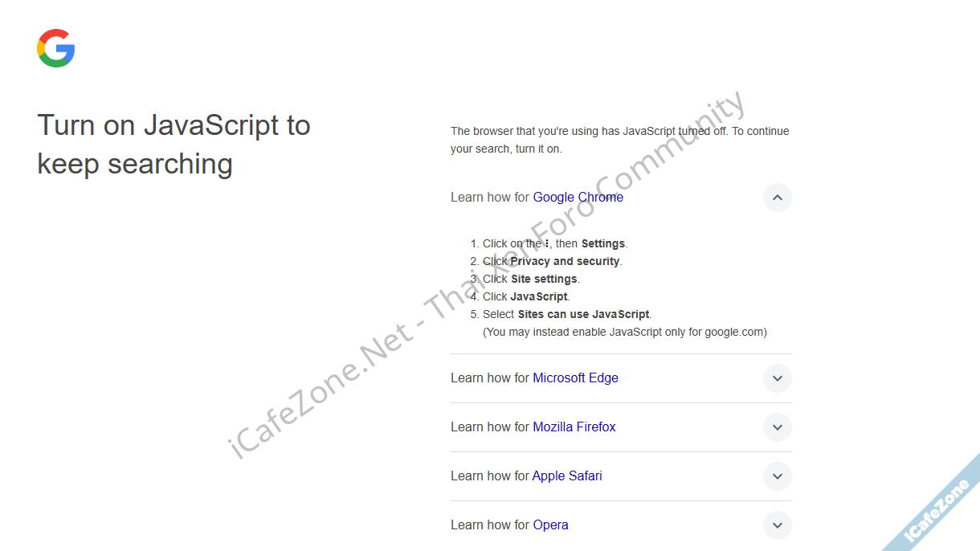Click the bold Privacy and security text
980x551 pixels.
(565, 261)
